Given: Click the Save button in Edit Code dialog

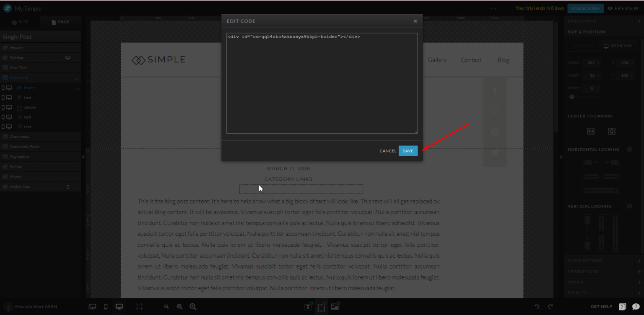Looking at the screenshot, I should click(x=408, y=151).
